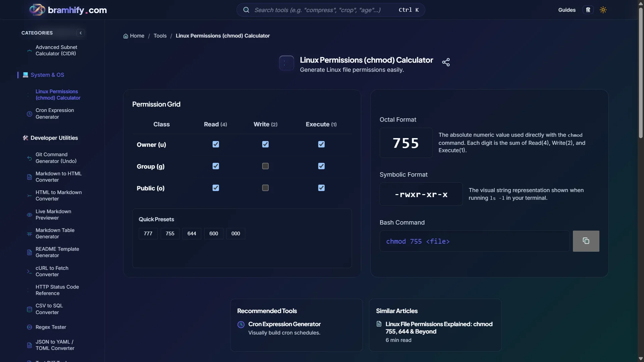Click the JSON to YAML file icon
The height and width of the screenshot is (362, 644).
click(30, 345)
